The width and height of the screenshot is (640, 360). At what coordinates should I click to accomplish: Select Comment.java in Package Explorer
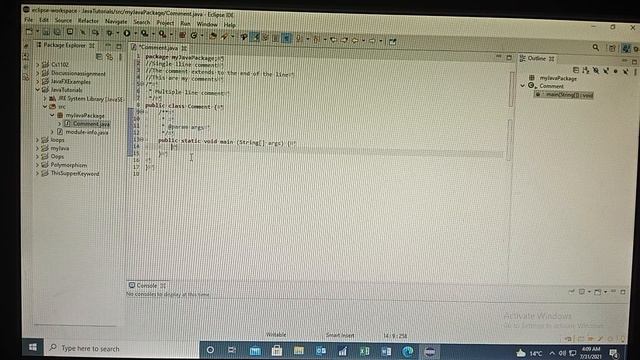pos(87,124)
